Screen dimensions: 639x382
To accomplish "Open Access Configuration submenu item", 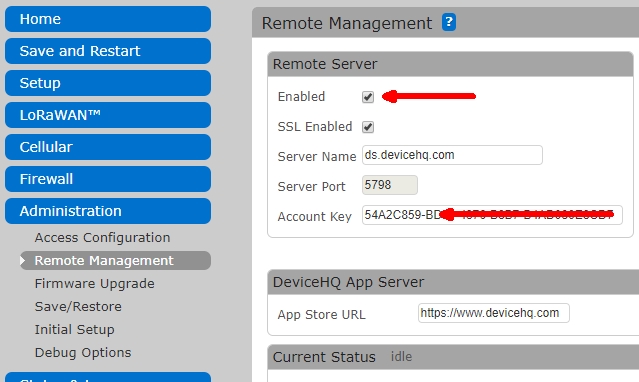I will [102, 238].
